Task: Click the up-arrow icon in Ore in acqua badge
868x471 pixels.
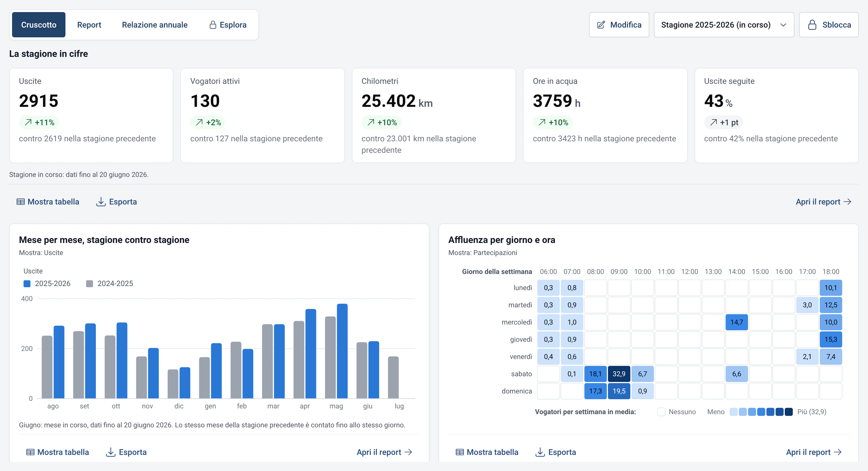Action: click(x=542, y=122)
